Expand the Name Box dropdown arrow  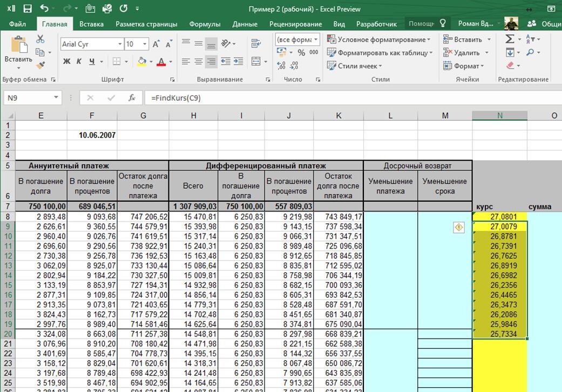[x=56, y=98]
